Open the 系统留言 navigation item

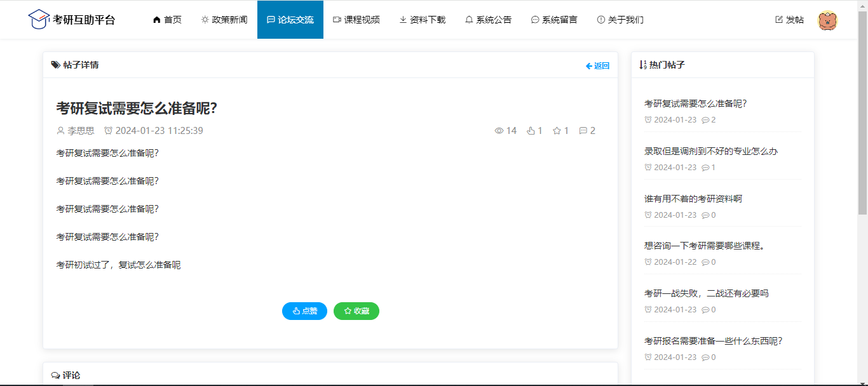(x=555, y=20)
